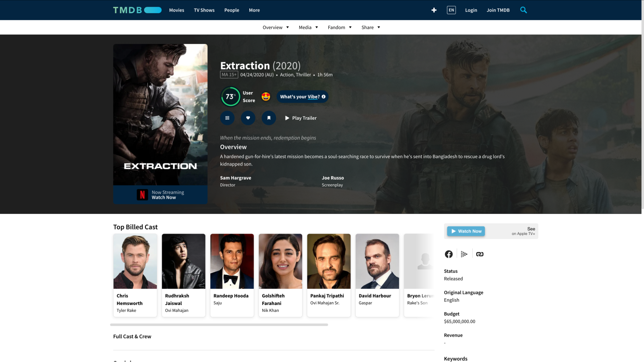644x362 pixels.
Task: Click the 1h 56m runtime text
Action: (325, 75)
